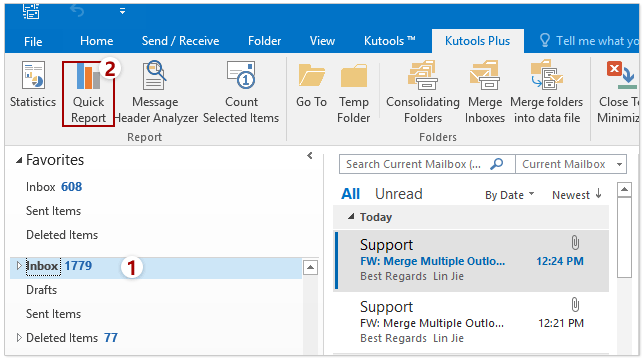
Task: Switch to the Send / Receive tab
Action: click(180, 41)
